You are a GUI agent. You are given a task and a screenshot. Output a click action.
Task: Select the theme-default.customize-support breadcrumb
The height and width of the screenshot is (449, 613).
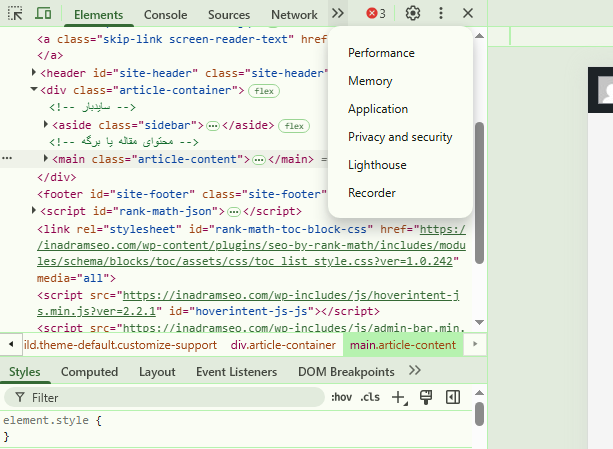pyautogui.click(x=120, y=345)
